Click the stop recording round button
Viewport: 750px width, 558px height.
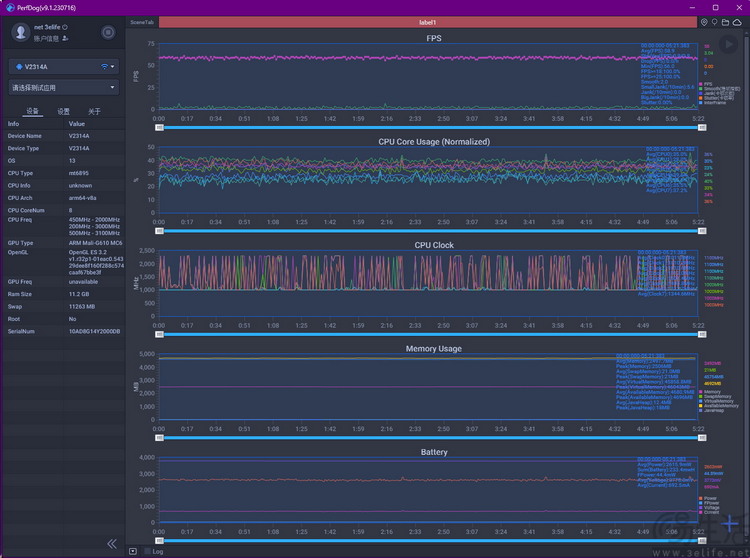(x=108, y=32)
